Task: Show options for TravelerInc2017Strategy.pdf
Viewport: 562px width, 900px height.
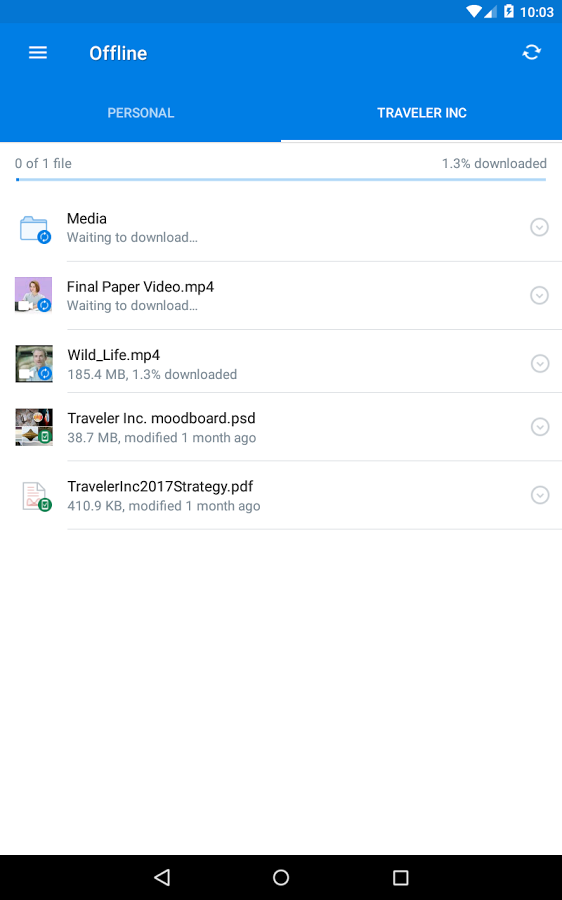Action: coord(540,495)
